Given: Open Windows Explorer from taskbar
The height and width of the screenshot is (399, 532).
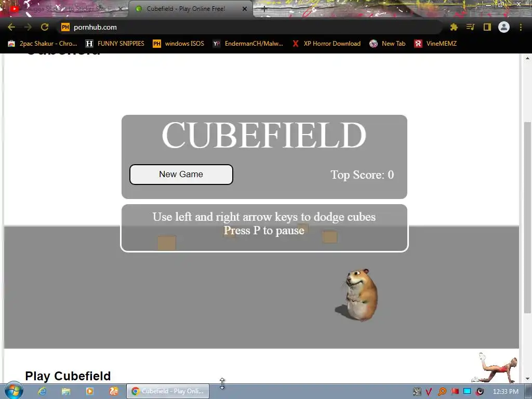Looking at the screenshot, I should click(66, 391).
